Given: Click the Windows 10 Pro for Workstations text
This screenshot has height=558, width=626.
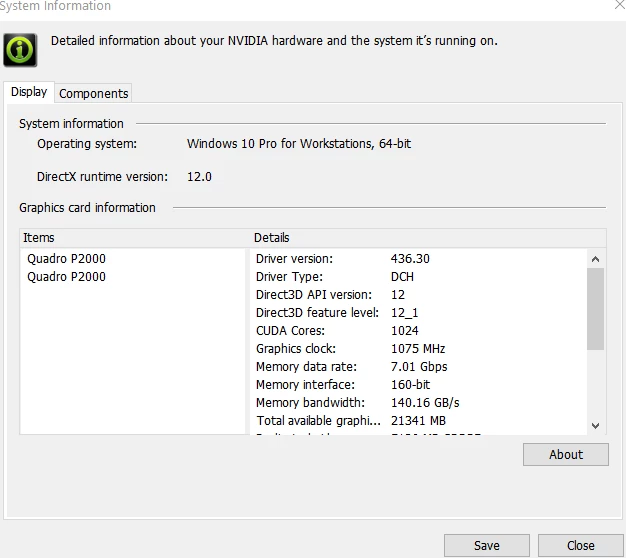Looking at the screenshot, I should 299,144.
